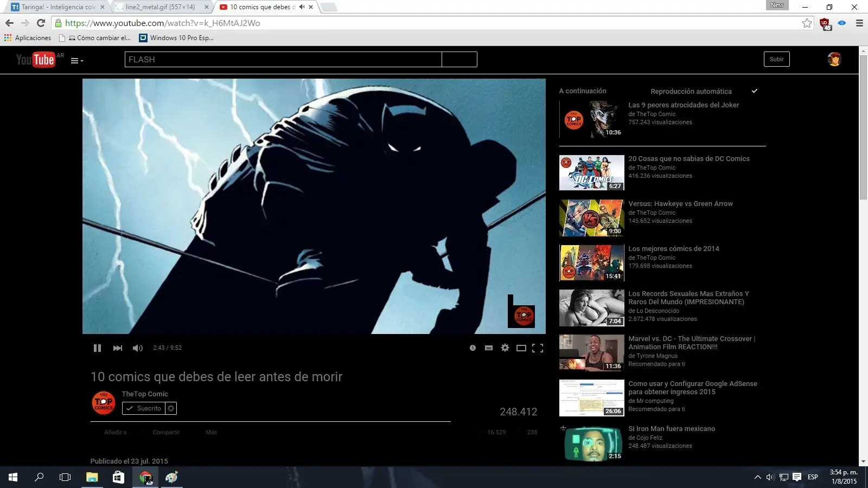Open the Aplicaciones bookmarks shortcut

(x=28, y=38)
